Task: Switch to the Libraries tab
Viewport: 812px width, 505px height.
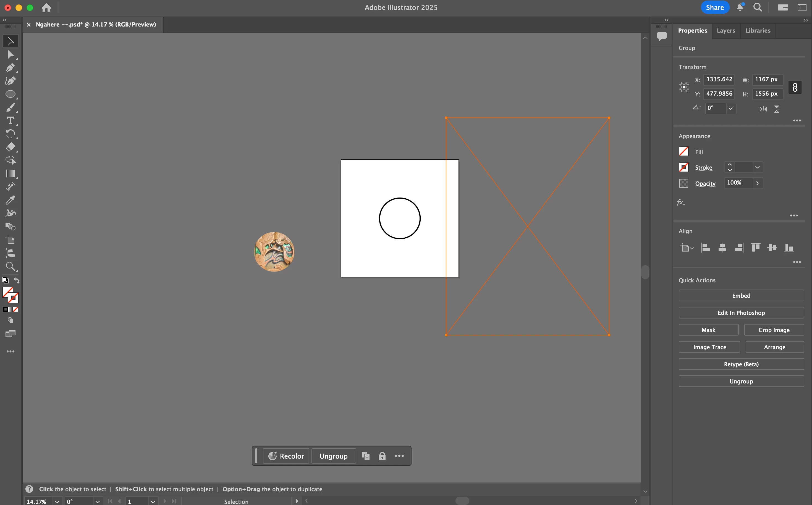Action: (758, 30)
